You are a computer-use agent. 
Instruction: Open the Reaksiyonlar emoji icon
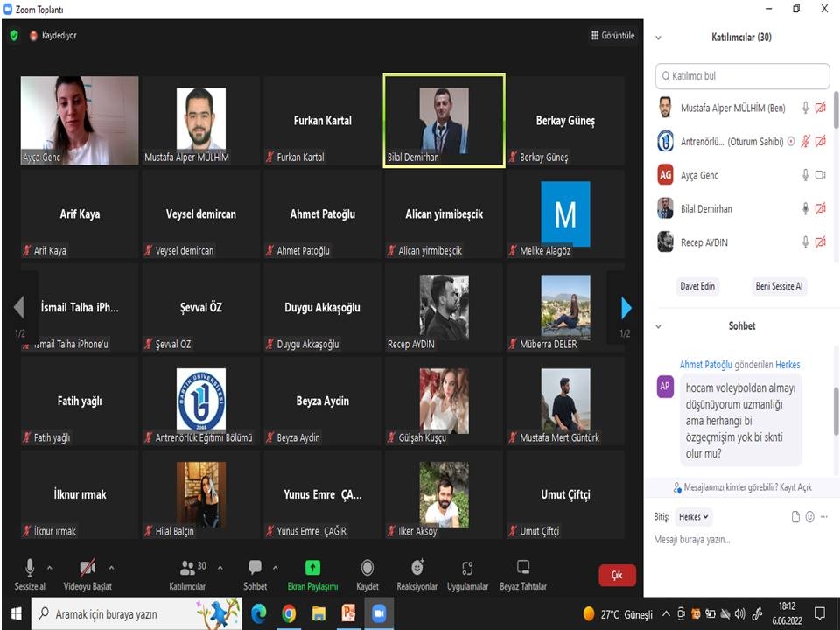click(416, 569)
